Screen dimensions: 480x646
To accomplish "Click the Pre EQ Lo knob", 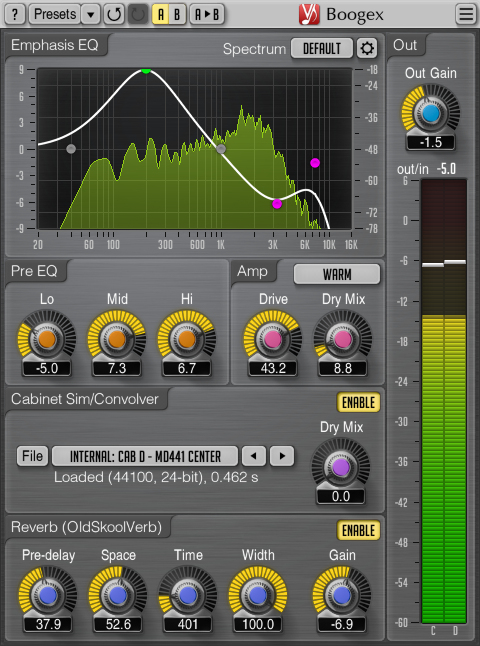I will (47, 339).
